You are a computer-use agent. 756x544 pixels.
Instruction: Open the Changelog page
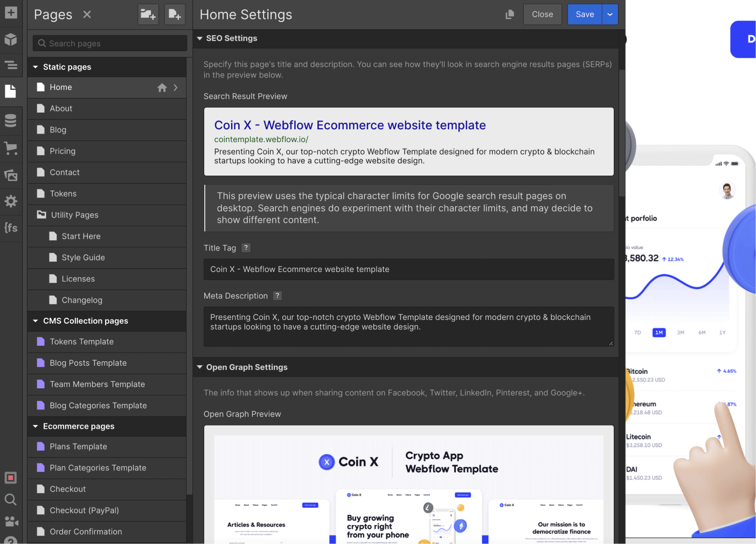click(x=107, y=300)
